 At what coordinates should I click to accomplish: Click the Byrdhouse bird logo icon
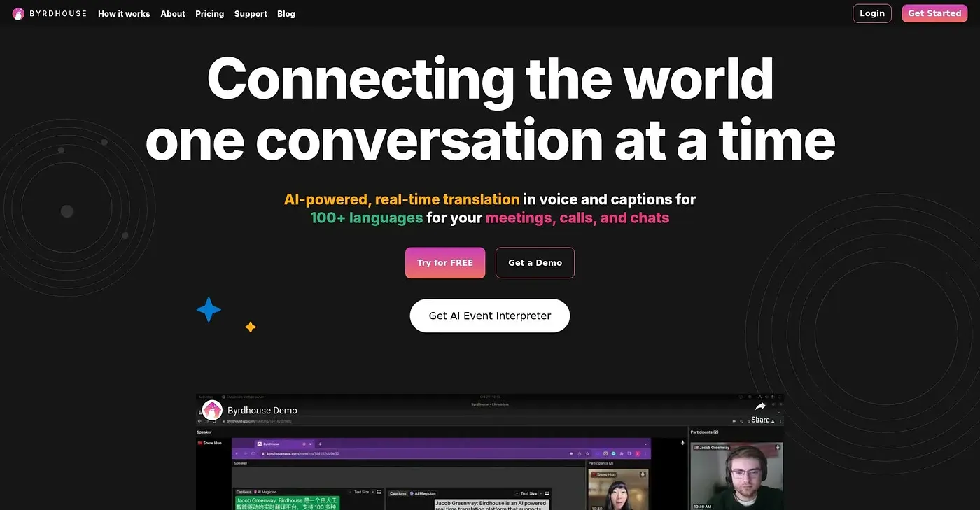[18, 13]
